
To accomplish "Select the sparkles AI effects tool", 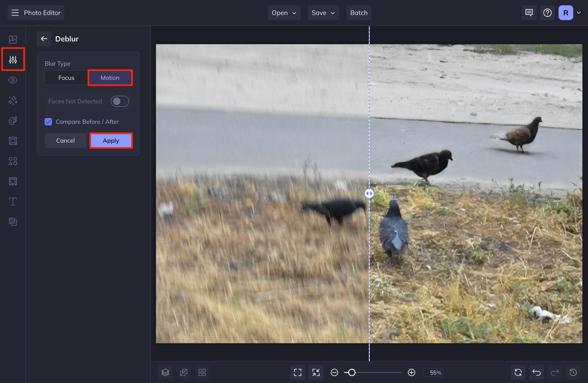I will pos(13,100).
